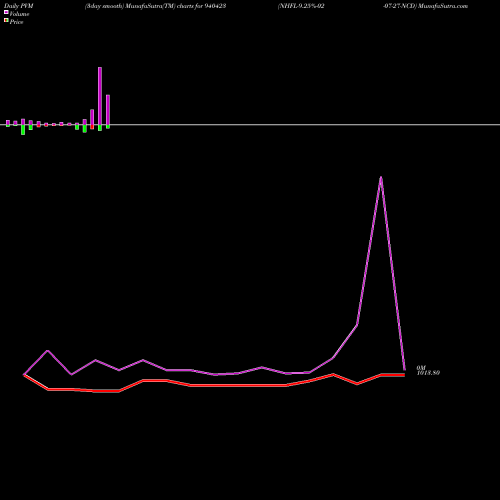Select the Volume legend label

click(x=19, y=14)
